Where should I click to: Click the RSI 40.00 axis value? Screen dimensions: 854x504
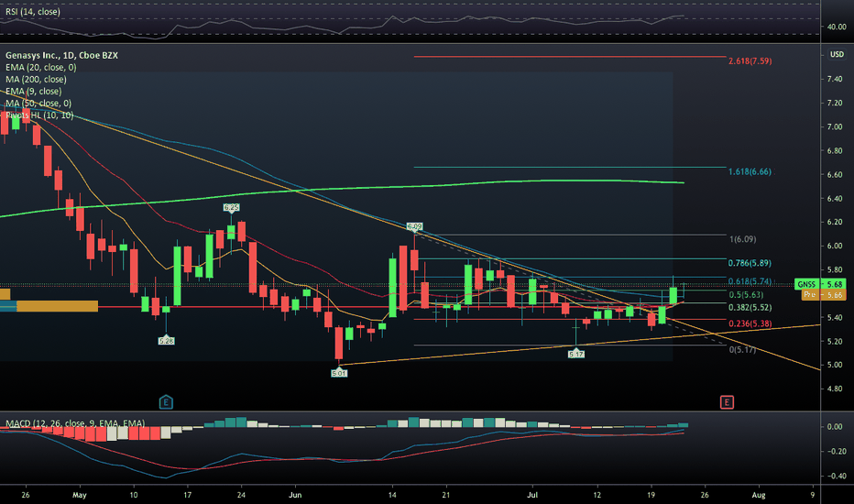(x=836, y=27)
